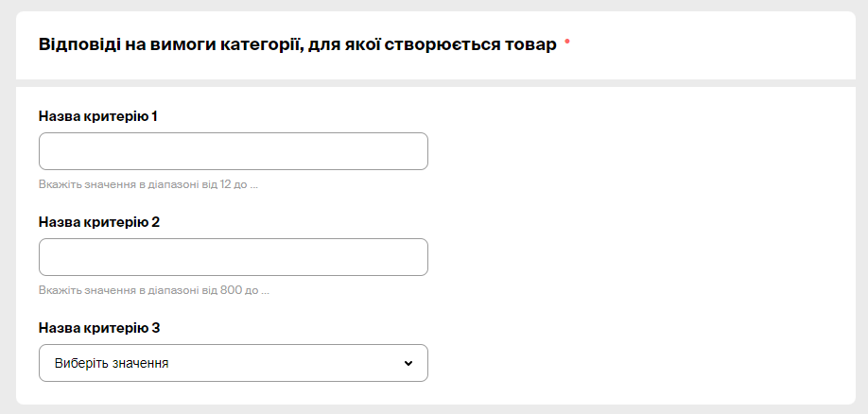Click the word товар in the heading

[527, 44]
